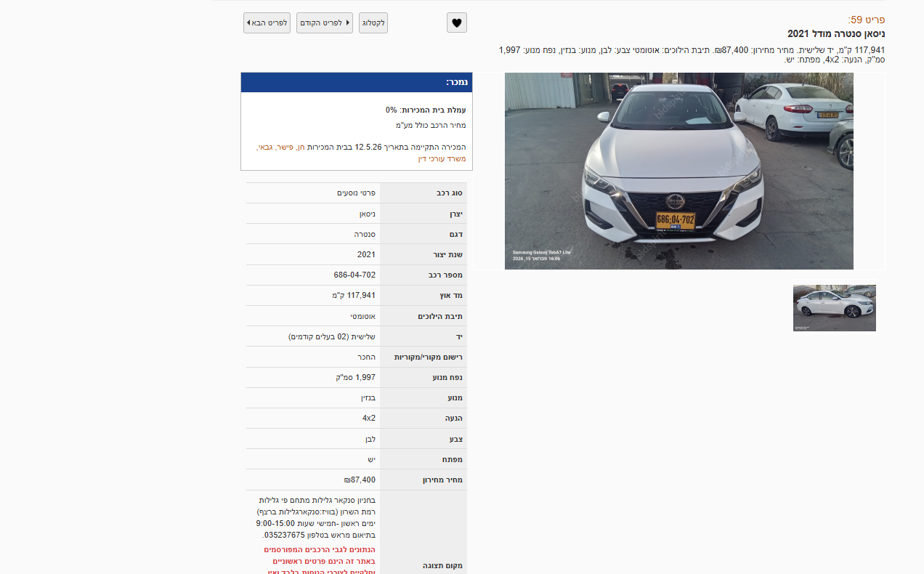Add item to favorites with heart icon

click(456, 23)
